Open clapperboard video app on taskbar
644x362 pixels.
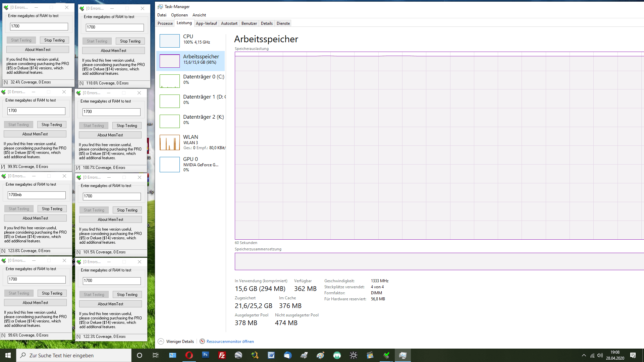click(x=370, y=355)
